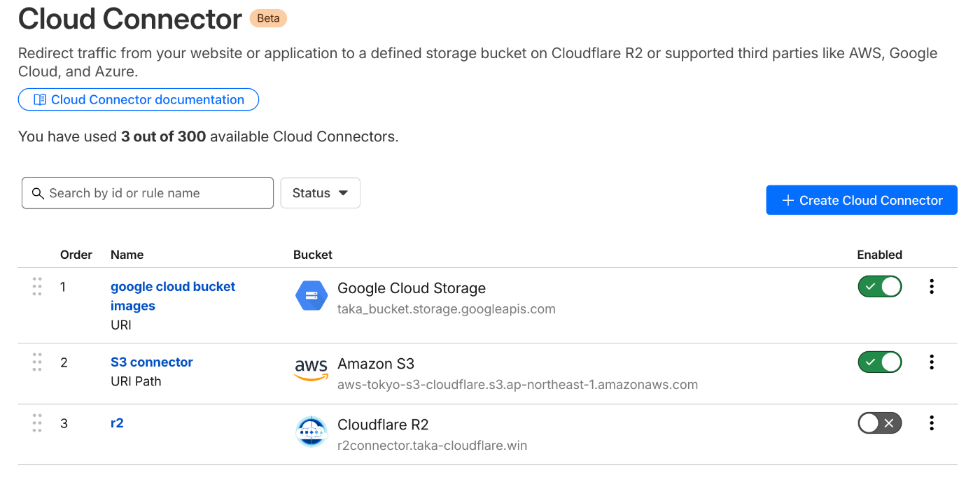Open the S3 connector rule details
Screen dimensions: 980x482
pos(151,362)
